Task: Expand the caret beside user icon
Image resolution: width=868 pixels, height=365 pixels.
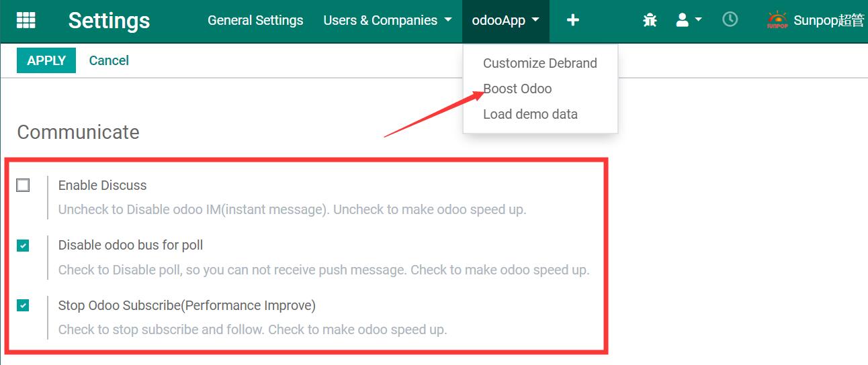Action: pos(698,19)
